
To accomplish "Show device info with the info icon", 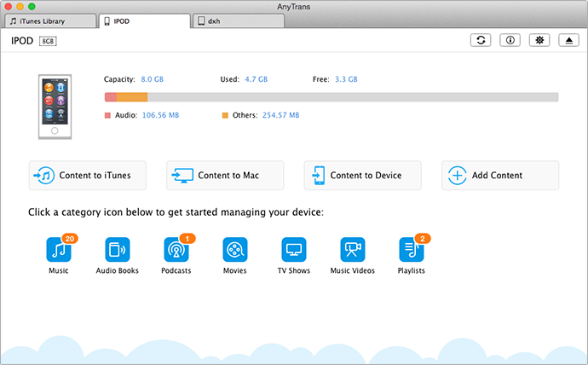I will (x=510, y=40).
